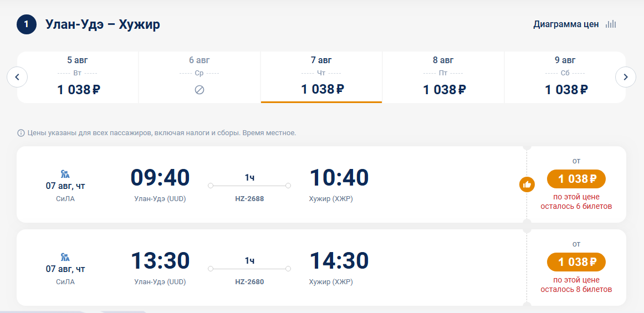
Task: Switch to the 8 авг date tab
Action: tap(443, 77)
